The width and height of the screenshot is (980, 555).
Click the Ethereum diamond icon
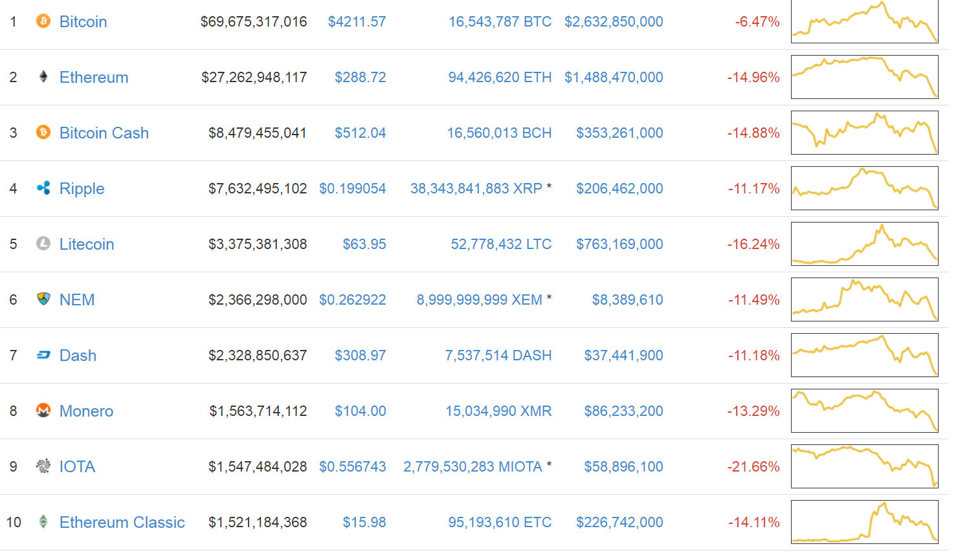click(43, 77)
